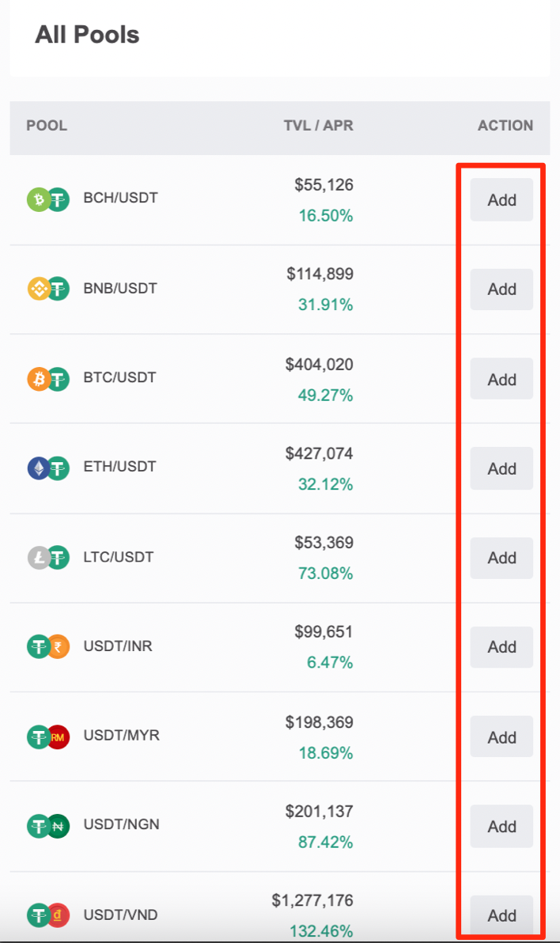The image size is (560, 943).
Task: Add liquidity to the BTC/USDT pool
Action: coord(501,379)
